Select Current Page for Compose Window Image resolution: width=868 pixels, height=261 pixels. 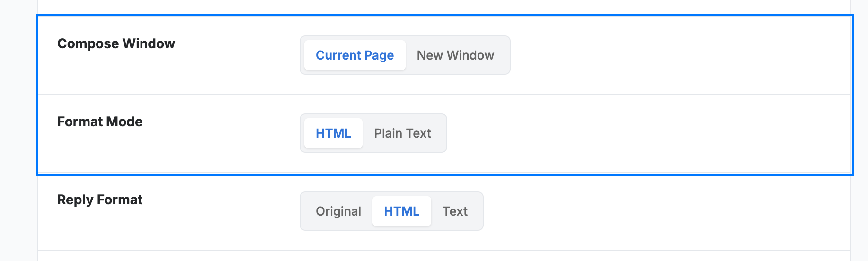click(x=355, y=55)
